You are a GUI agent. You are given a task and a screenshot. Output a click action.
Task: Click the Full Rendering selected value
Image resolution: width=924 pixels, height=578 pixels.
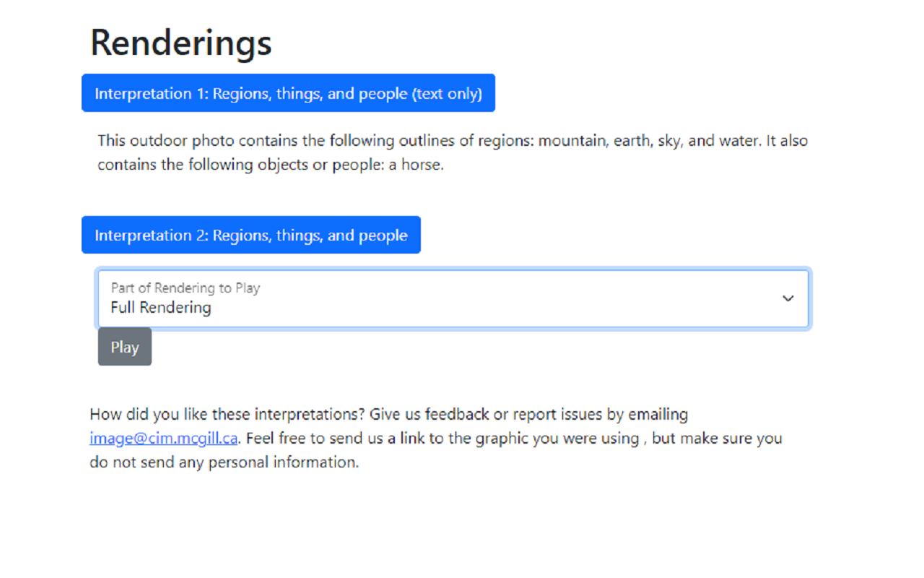click(161, 308)
